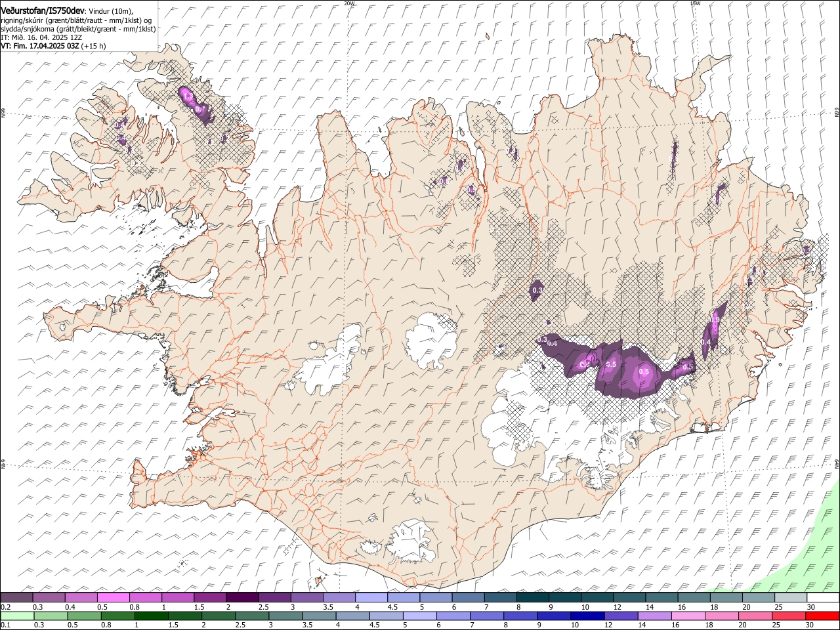Pick upper legend swatch between 6 and 7
Image resolution: width=840 pixels, height=630 pixels.
pos(468,598)
